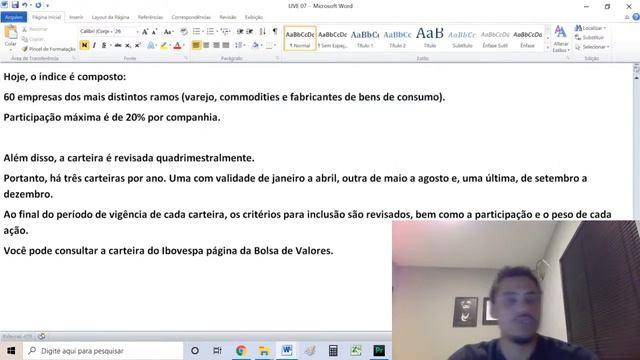
Task: Click proofing status icon in status bar
Action: click(x=42, y=336)
